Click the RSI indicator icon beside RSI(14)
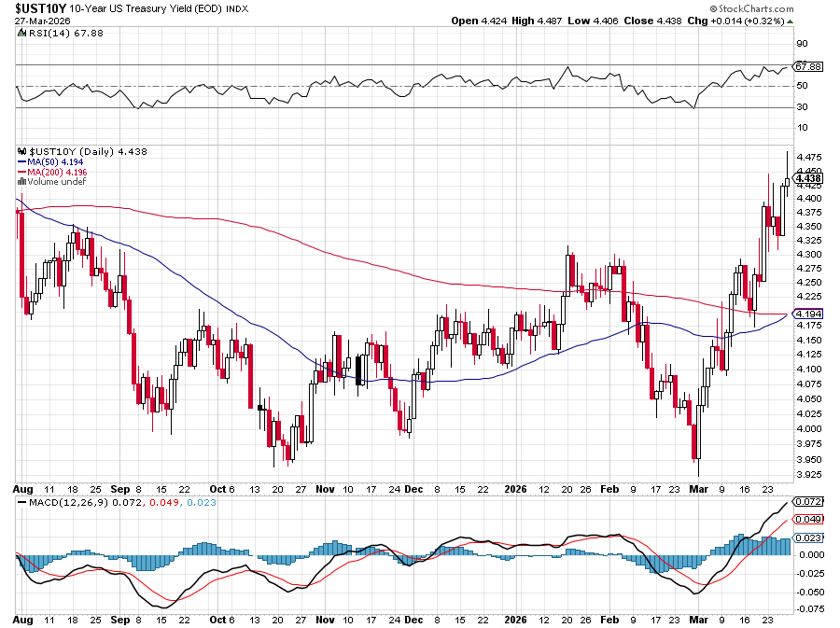This screenshot has height=628, width=840. click(x=22, y=33)
